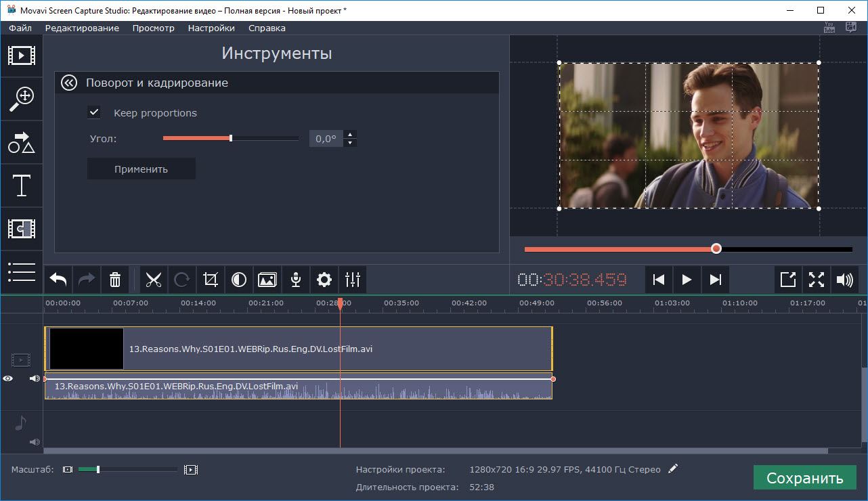Click the YouTube icon in menu bar
This screenshot has height=501, width=868.
click(x=829, y=28)
